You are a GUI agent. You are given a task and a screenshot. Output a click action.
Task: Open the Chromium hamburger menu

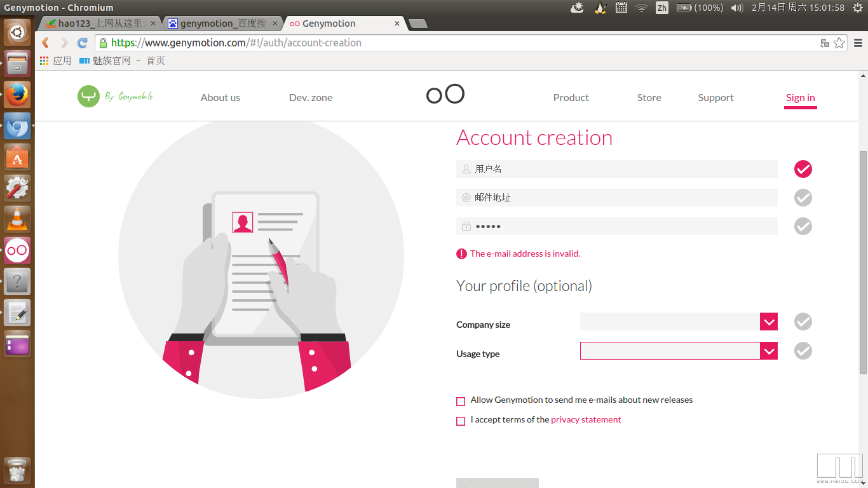tap(858, 43)
